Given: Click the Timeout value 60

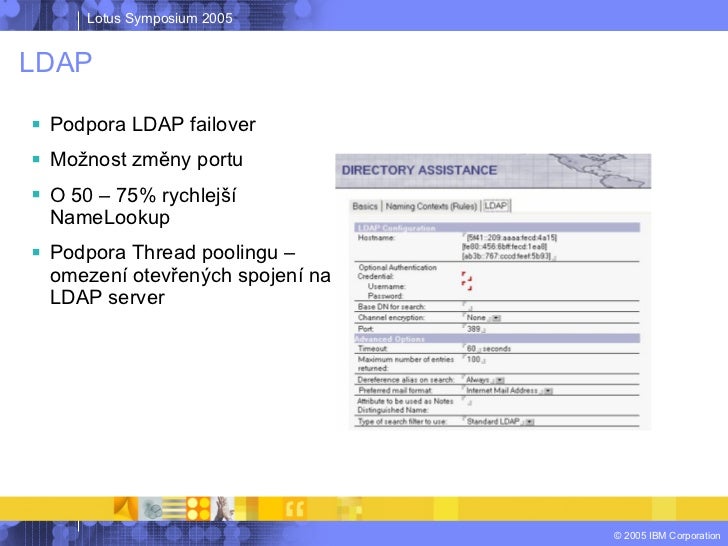Looking at the screenshot, I should coord(471,349).
